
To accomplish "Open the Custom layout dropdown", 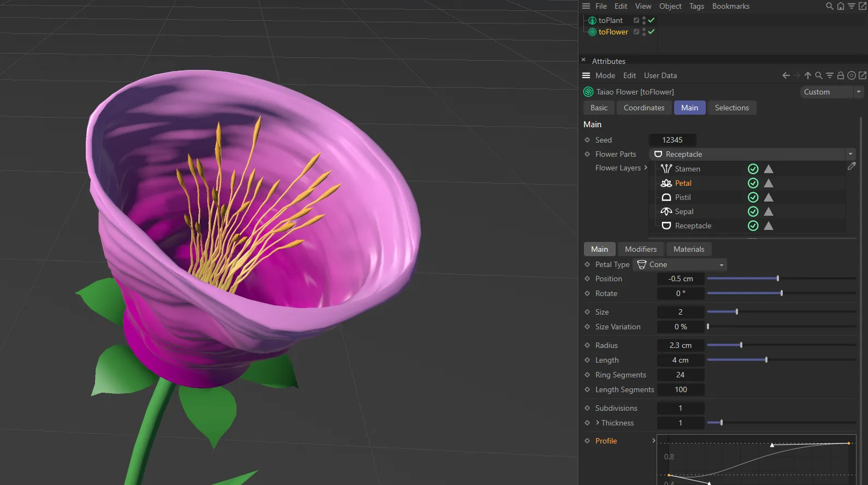I will pos(831,92).
